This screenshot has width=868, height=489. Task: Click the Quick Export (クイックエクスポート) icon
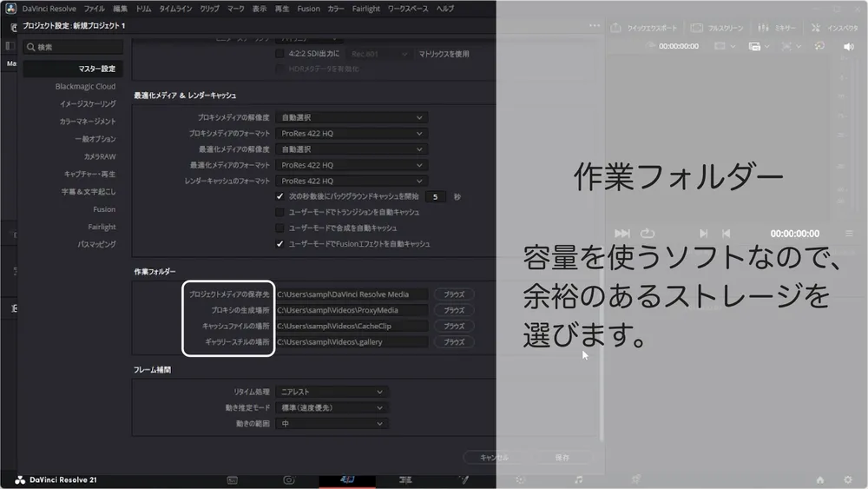click(615, 28)
